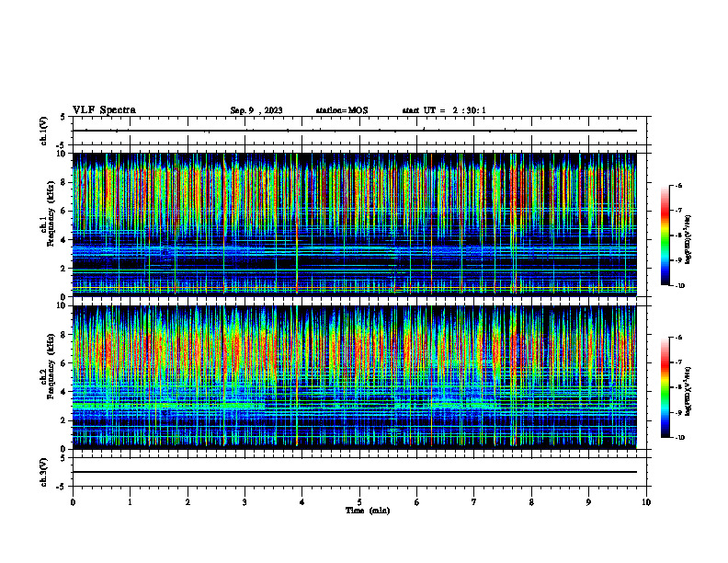
Task: Click the "3" tick label on the time axis
Action: (x=245, y=502)
